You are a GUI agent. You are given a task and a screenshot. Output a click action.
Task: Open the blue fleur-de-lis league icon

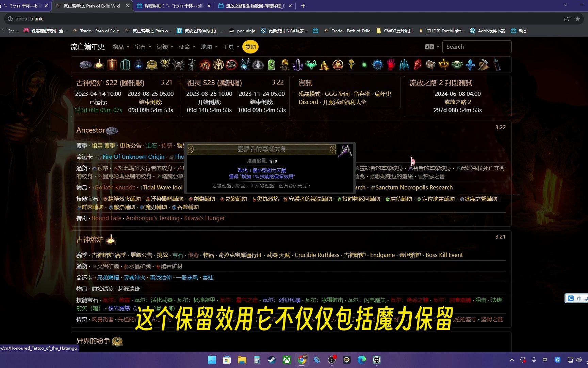click(x=470, y=64)
